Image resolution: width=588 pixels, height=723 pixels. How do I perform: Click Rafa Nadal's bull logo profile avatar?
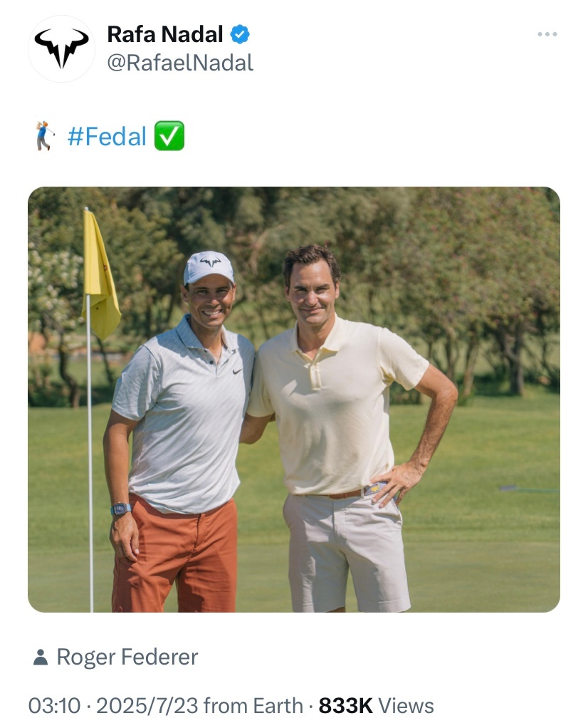[x=61, y=49]
